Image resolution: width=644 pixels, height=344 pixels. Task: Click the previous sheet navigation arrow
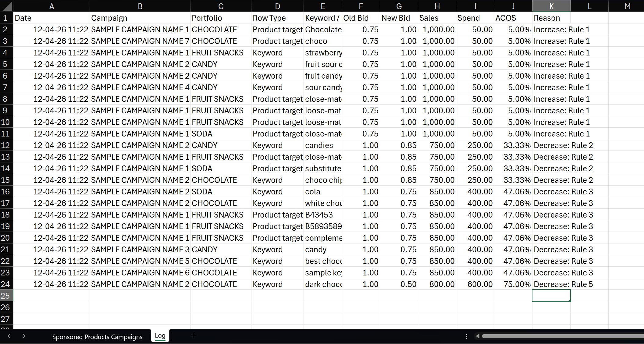(9, 336)
